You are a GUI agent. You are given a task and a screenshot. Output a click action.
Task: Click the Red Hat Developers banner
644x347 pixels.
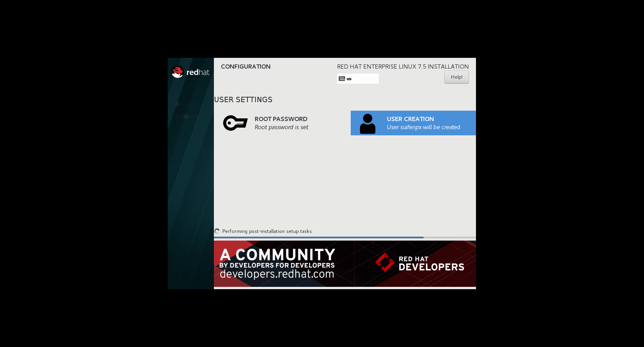tap(345, 264)
